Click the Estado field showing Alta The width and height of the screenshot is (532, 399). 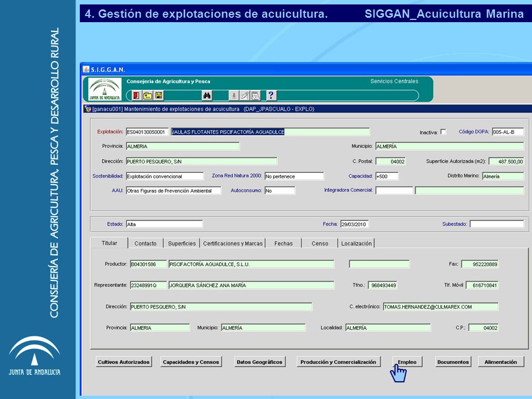(164, 224)
